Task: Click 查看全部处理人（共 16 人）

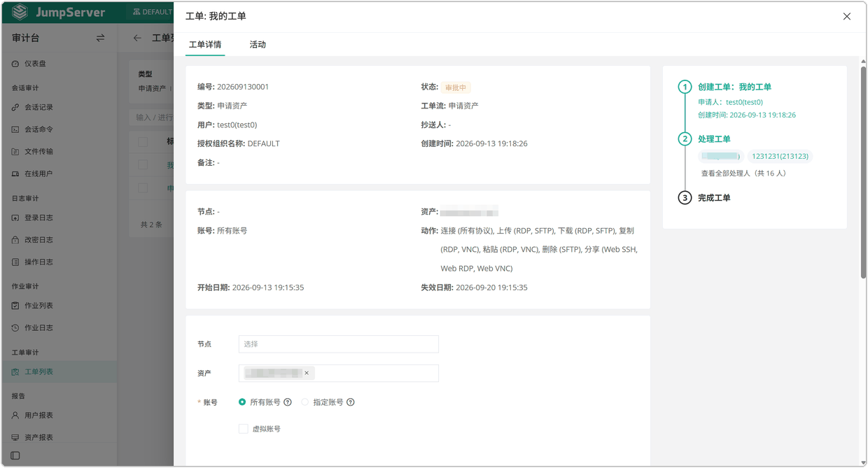Action: (x=743, y=173)
